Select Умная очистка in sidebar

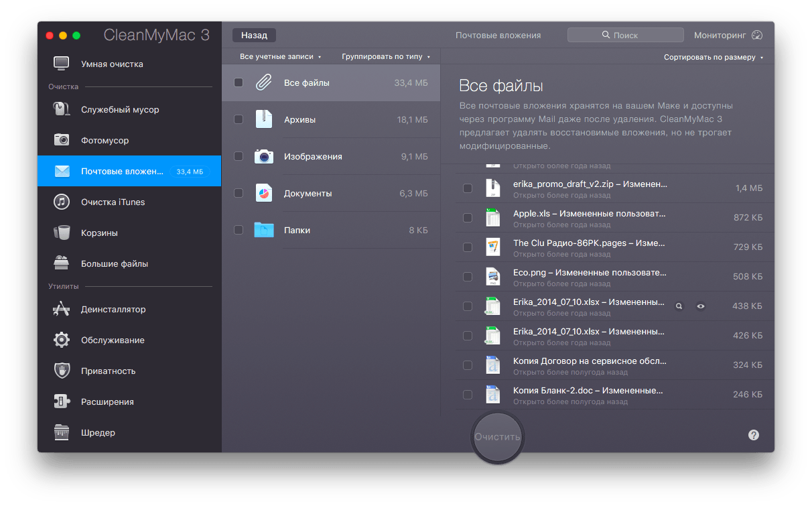[x=112, y=64]
